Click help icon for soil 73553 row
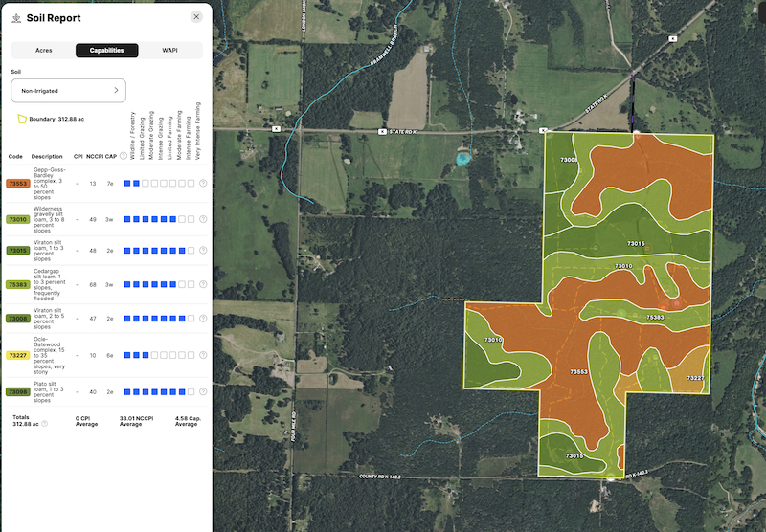This screenshot has height=532, width=766. pyautogui.click(x=203, y=183)
